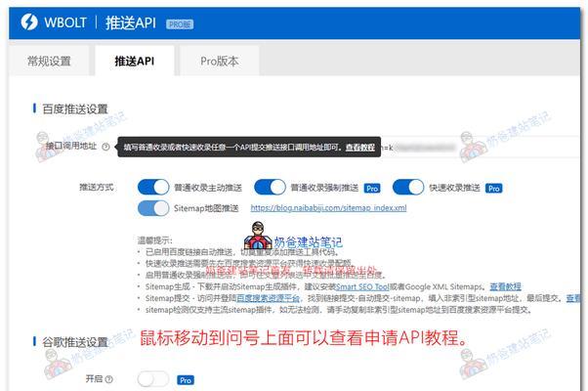588x391 pixels.
Task: Open 查看教程 link in the tooltip
Action: coord(360,147)
